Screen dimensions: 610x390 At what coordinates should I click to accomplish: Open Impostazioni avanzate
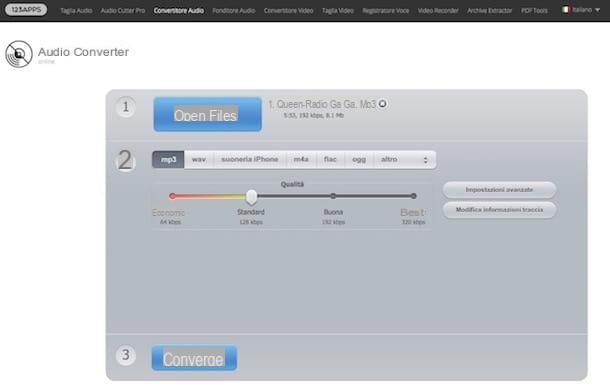499,190
